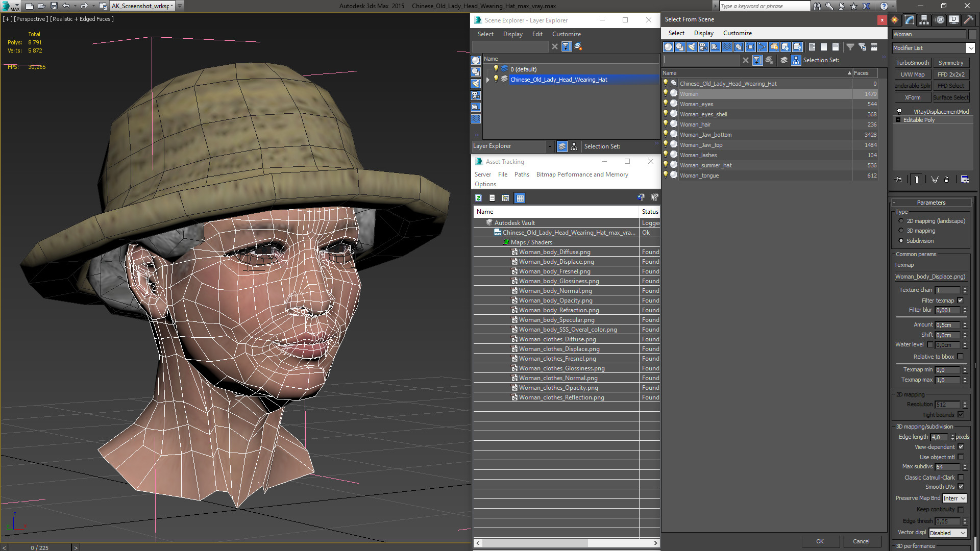Click Select All icon in Select From Scene
The image size is (980, 551).
point(812,47)
